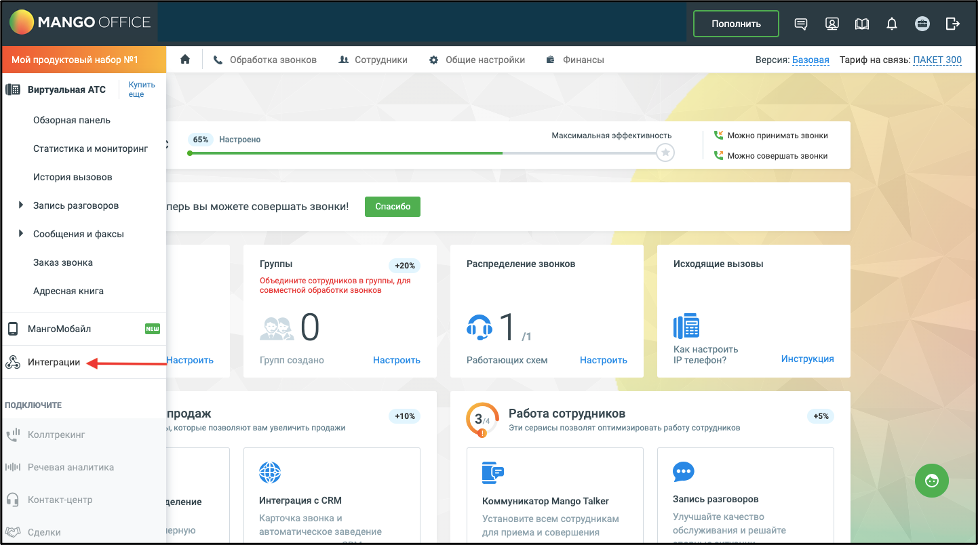The image size is (979, 545).
Task: Click the МангоМобайл phone icon
Action: 12,328
